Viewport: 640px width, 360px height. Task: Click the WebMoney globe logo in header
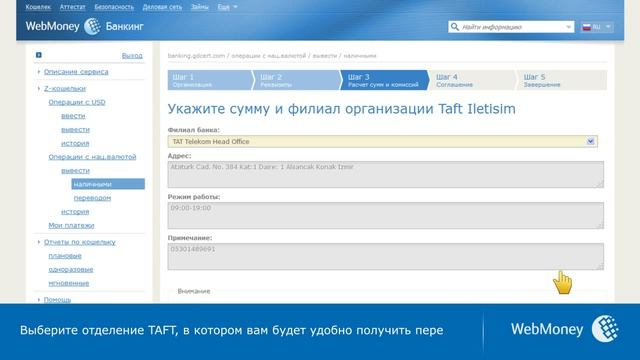pyautogui.click(x=92, y=27)
